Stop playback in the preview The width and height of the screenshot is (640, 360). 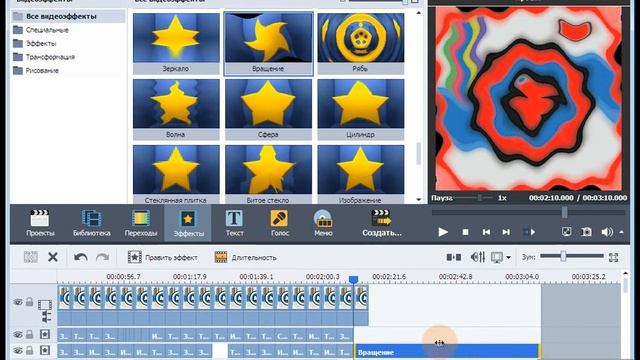[x=465, y=232]
